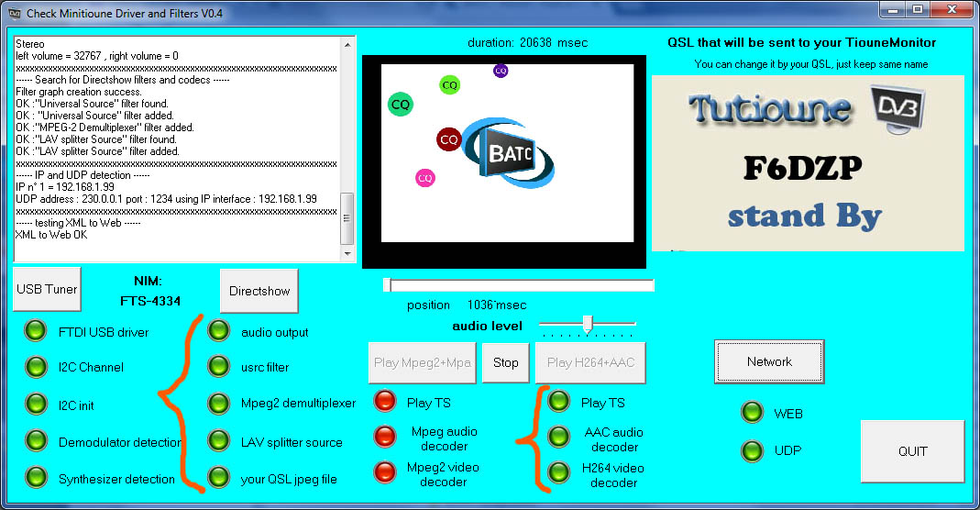This screenshot has width=980, height=510.
Task: Click the log scrollbar thumb
Action: tap(347, 218)
